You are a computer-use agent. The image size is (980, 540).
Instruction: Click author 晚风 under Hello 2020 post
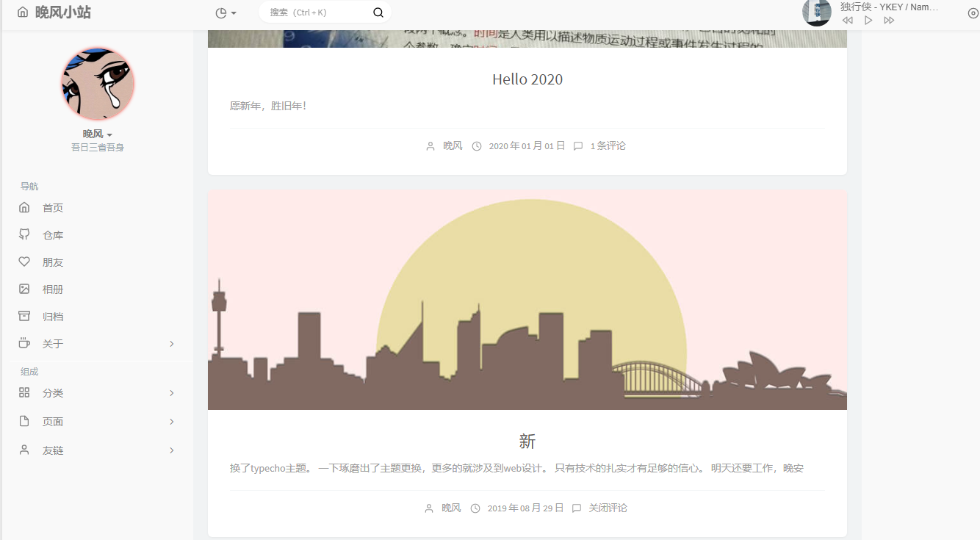point(453,145)
